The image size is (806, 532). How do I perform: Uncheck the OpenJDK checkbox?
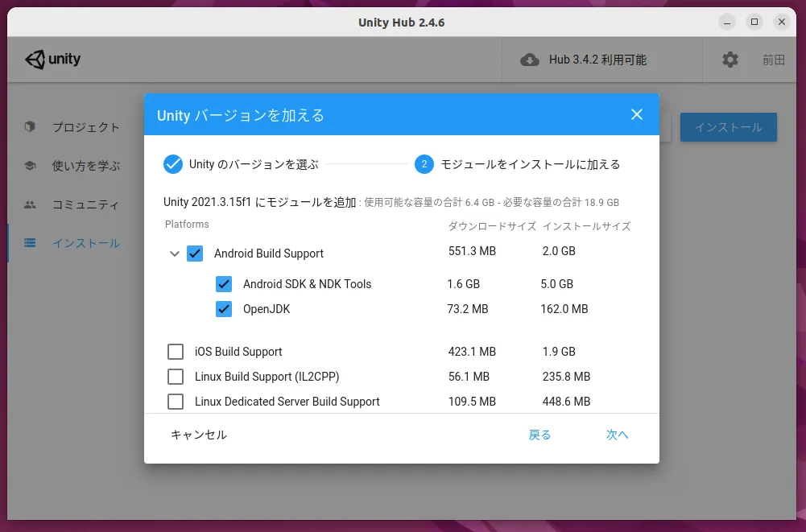(x=224, y=309)
